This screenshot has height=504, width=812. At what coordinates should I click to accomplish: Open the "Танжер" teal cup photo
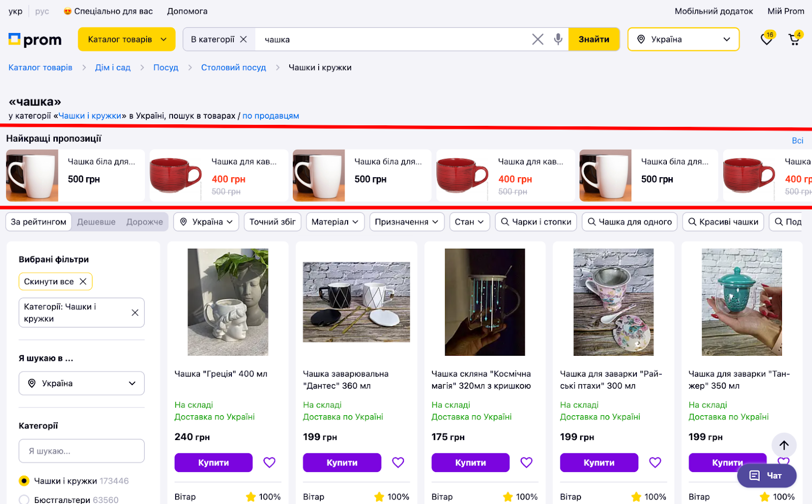click(x=742, y=302)
